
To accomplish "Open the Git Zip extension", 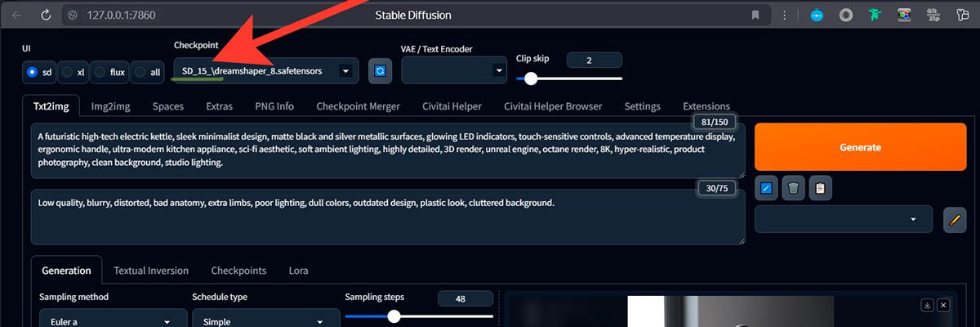I will pyautogui.click(x=932, y=15).
